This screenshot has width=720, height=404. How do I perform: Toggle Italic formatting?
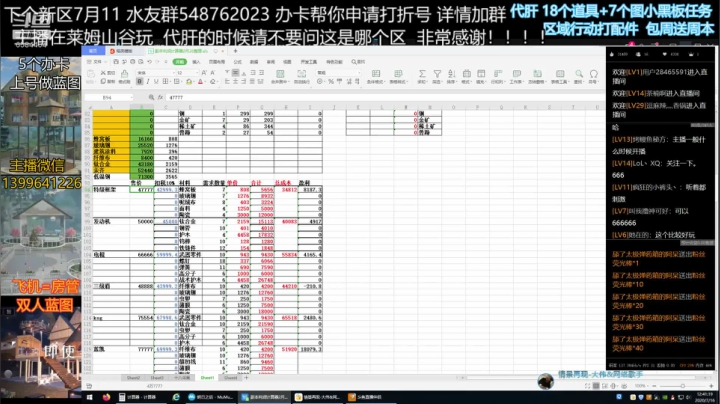tap(148, 82)
